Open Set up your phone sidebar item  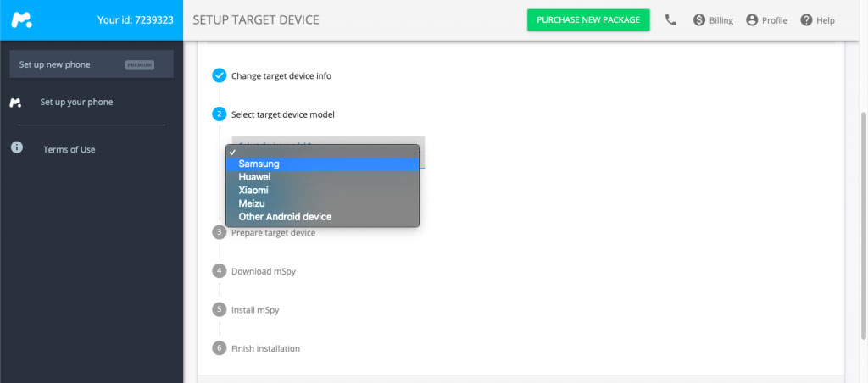coord(76,103)
